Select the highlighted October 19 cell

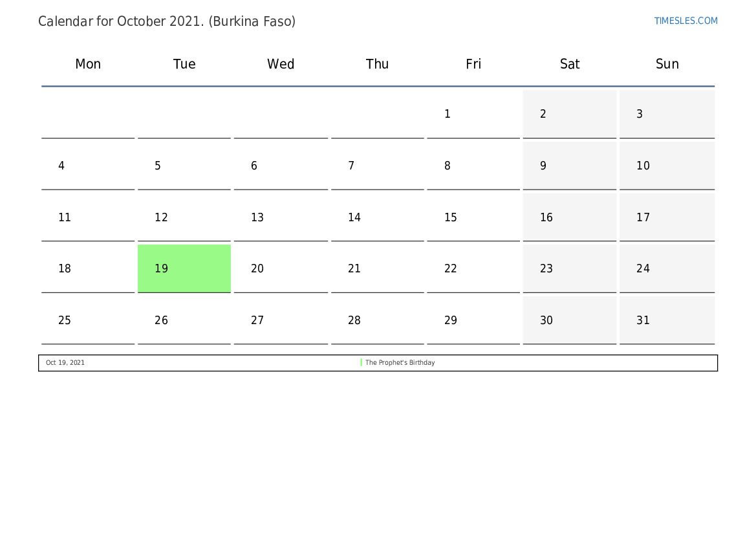click(184, 268)
